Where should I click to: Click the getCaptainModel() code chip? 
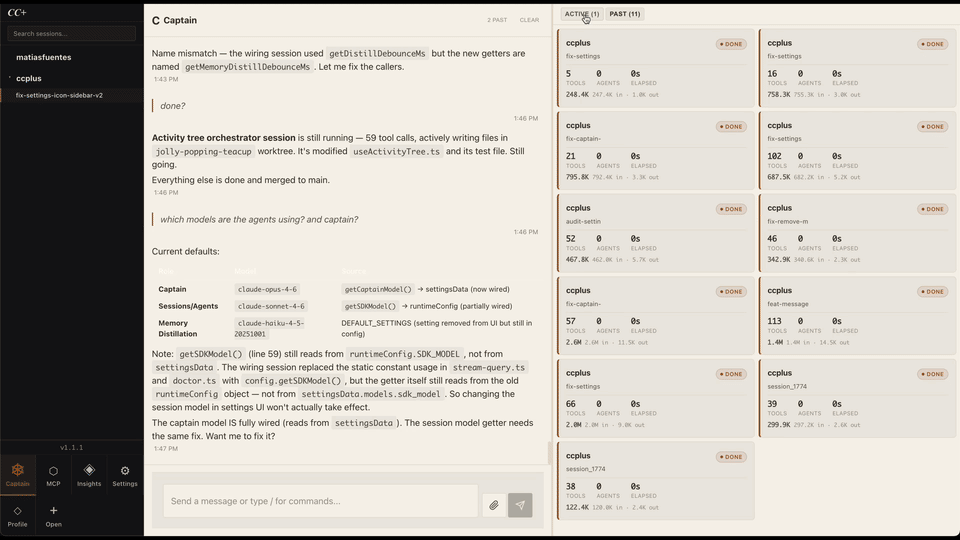378,289
